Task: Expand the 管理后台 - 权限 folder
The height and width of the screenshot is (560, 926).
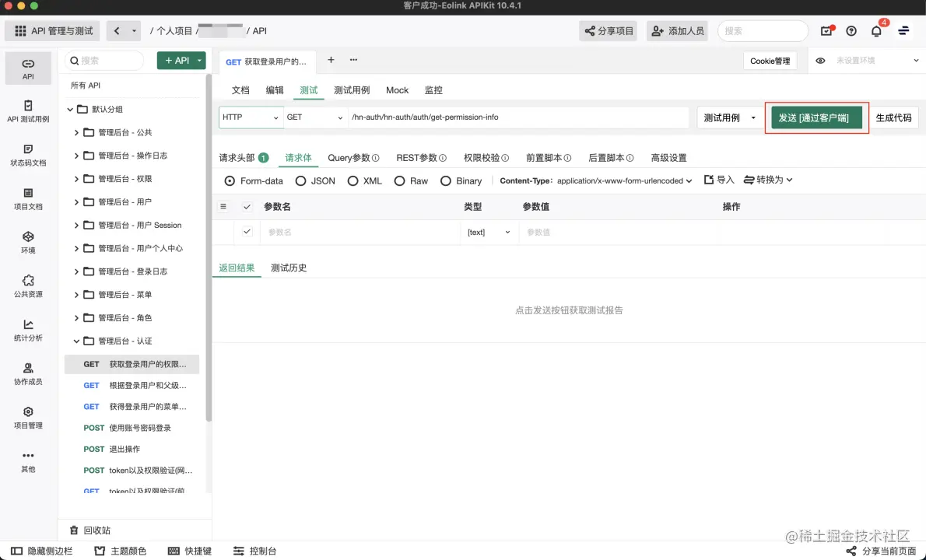Action: [x=76, y=179]
